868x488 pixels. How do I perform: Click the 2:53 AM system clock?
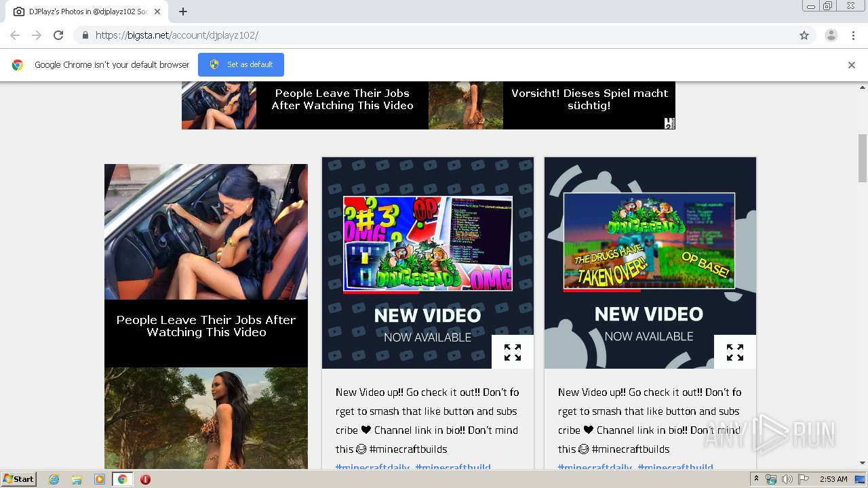833,479
